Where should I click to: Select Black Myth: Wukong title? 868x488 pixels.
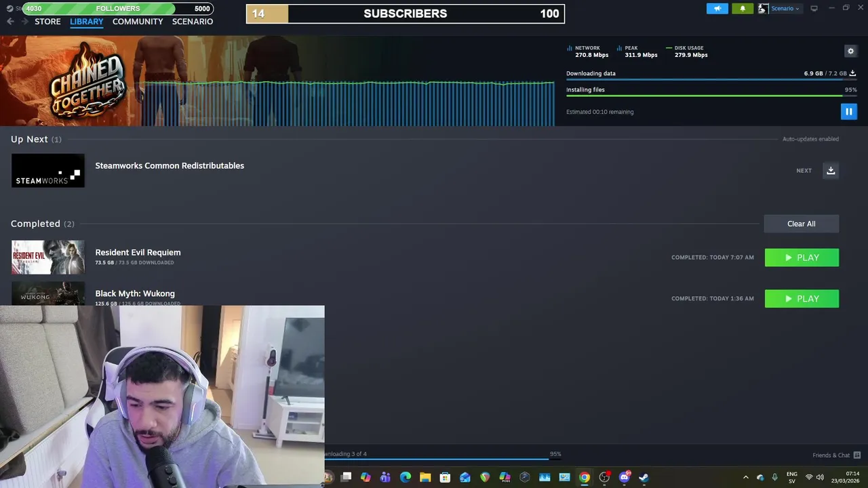coord(135,293)
